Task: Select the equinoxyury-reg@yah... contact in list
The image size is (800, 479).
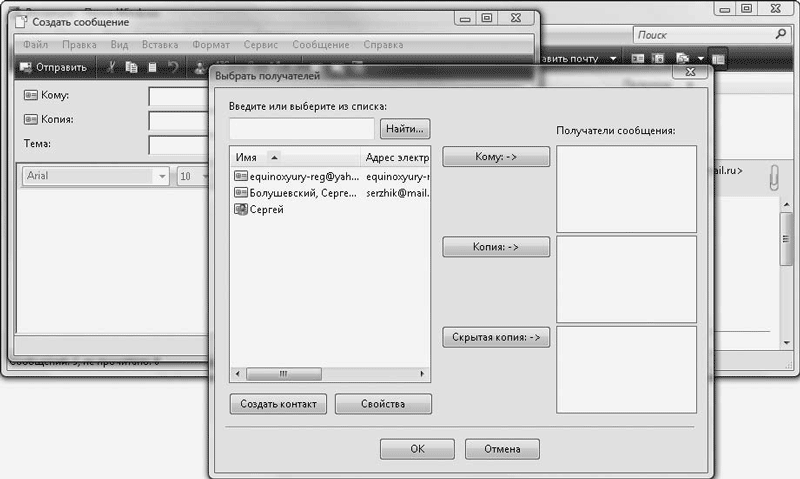Action: [295, 175]
